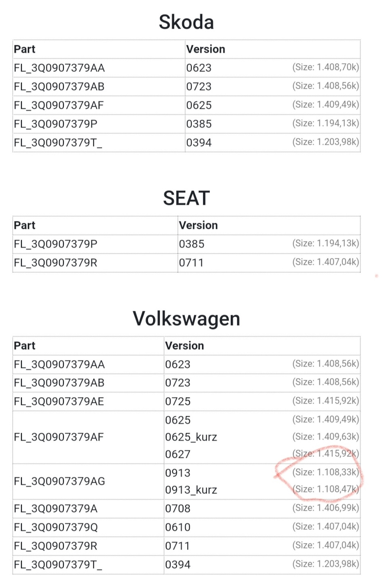Click Skoda part FL_3Q0907379AF

tap(59, 105)
